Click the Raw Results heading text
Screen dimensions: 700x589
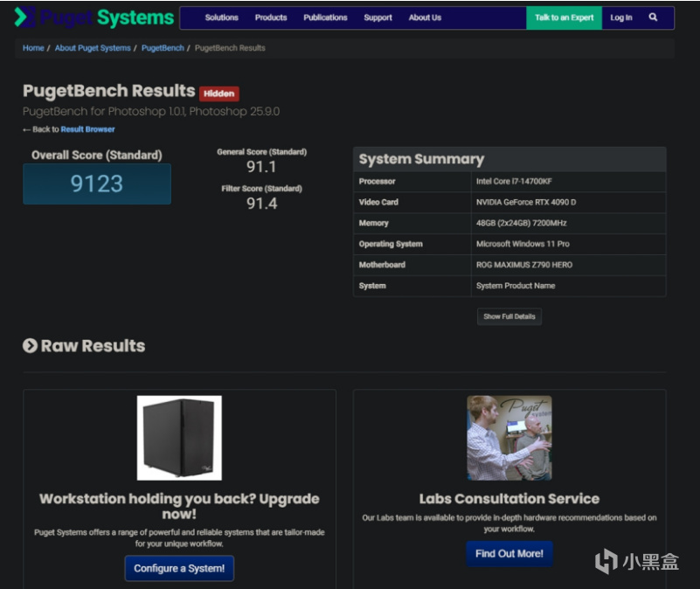tap(93, 346)
